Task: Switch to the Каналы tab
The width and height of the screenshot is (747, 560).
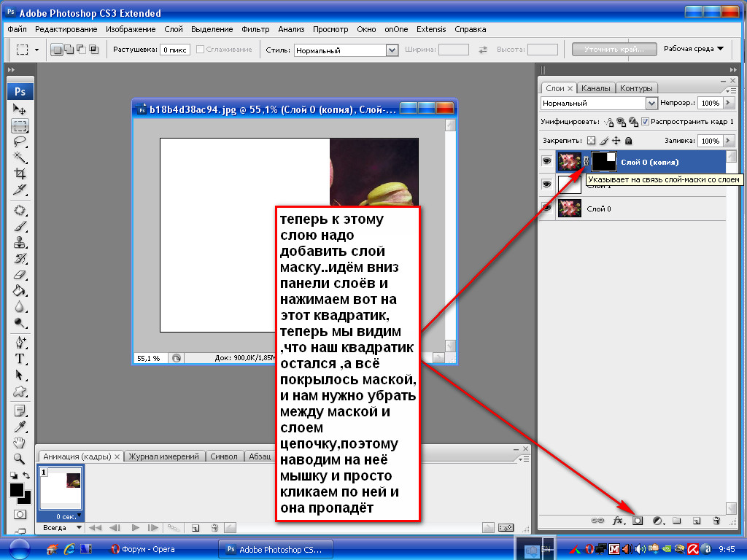Action: tap(595, 88)
